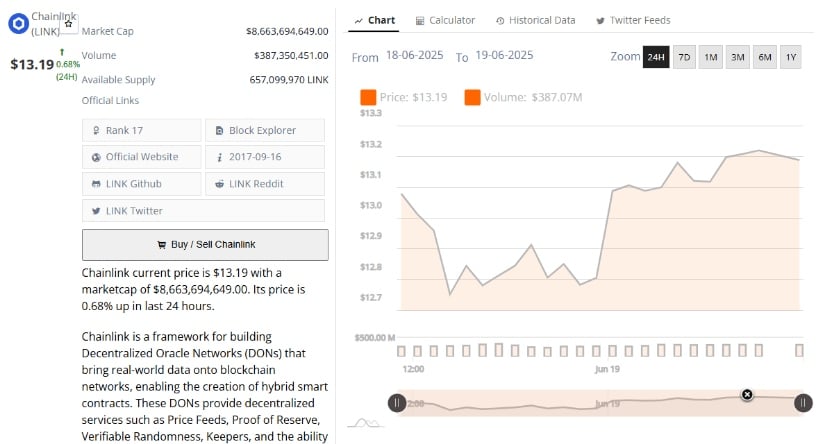Toggle the Price series orange legend swatch

[368, 97]
